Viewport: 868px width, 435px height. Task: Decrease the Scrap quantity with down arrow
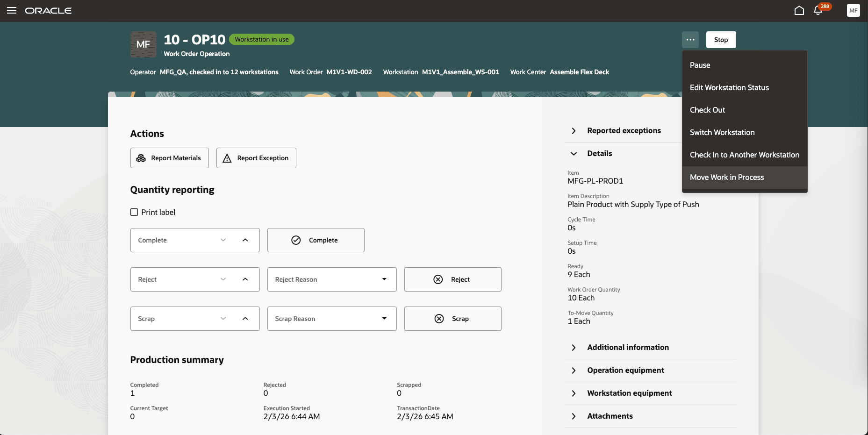click(x=223, y=319)
